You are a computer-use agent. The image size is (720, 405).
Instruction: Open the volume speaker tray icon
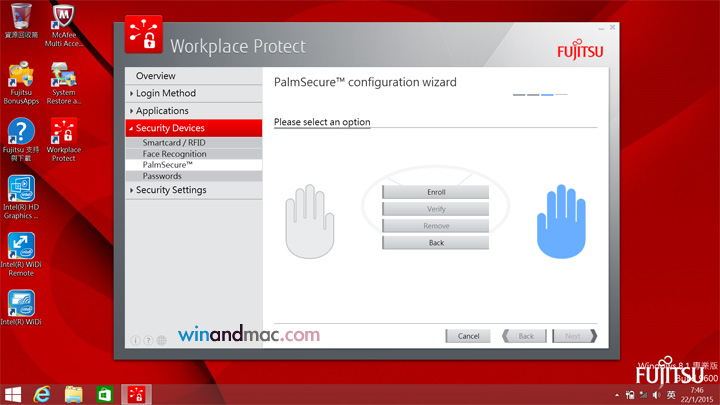pyautogui.click(x=657, y=395)
